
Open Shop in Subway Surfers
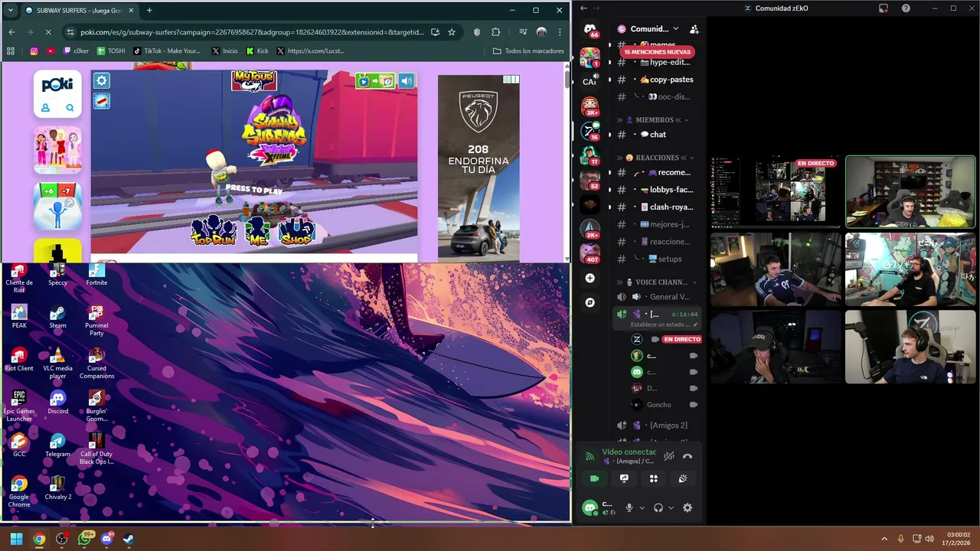click(296, 230)
